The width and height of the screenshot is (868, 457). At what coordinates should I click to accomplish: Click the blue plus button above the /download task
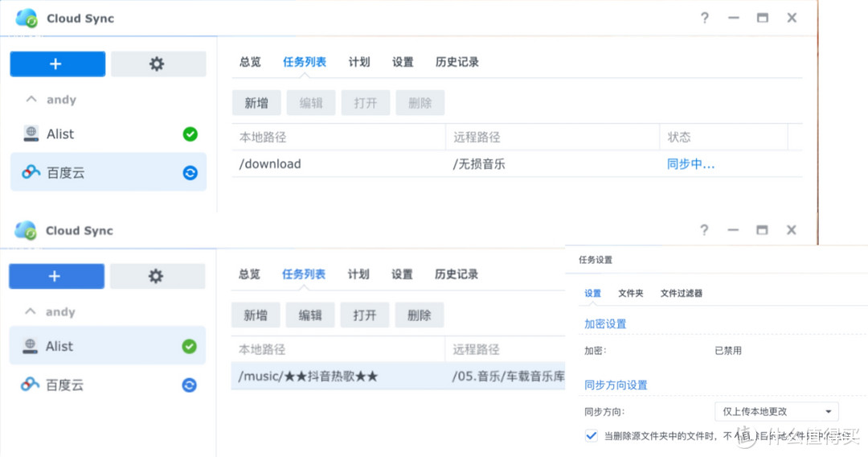57,64
